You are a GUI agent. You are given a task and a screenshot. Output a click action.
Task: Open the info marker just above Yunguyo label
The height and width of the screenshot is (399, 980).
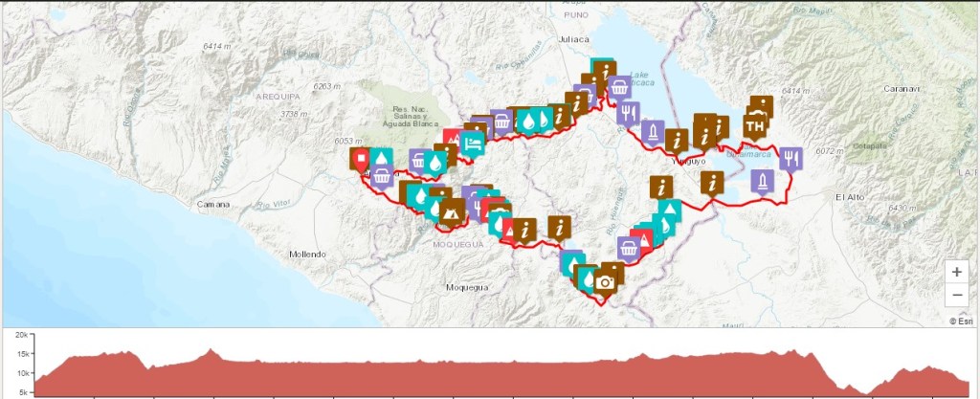coord(677,141)
